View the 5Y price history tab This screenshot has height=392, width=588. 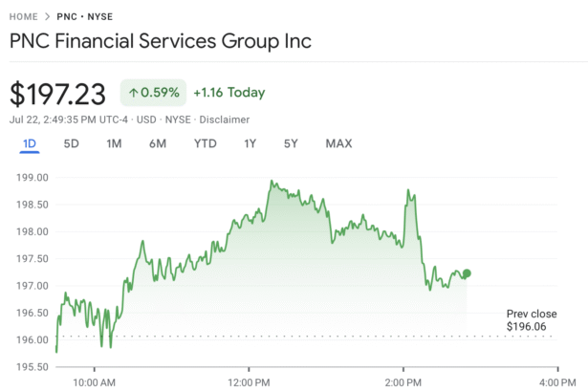(x=291, y=143)
